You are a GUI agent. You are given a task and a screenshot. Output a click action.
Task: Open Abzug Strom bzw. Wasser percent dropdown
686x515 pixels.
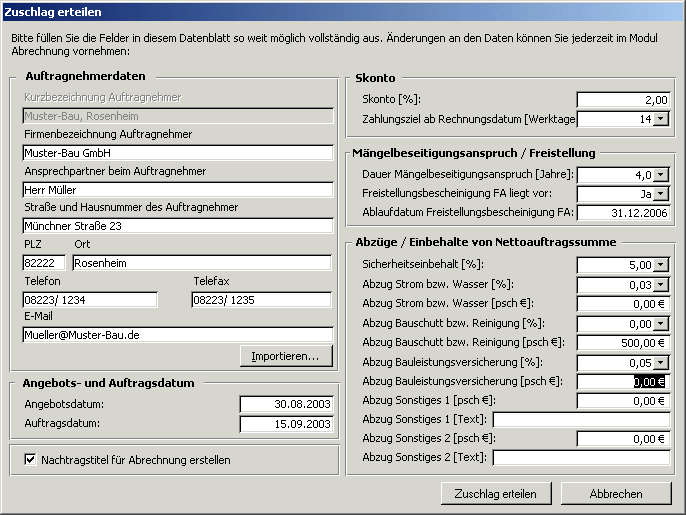click(660, 285)
